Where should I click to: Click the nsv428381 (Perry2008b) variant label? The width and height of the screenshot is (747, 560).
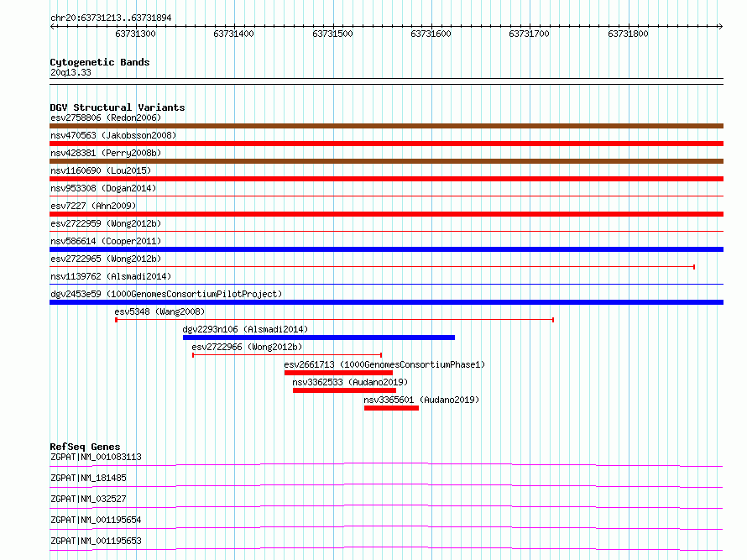click(x=106, y=153)
